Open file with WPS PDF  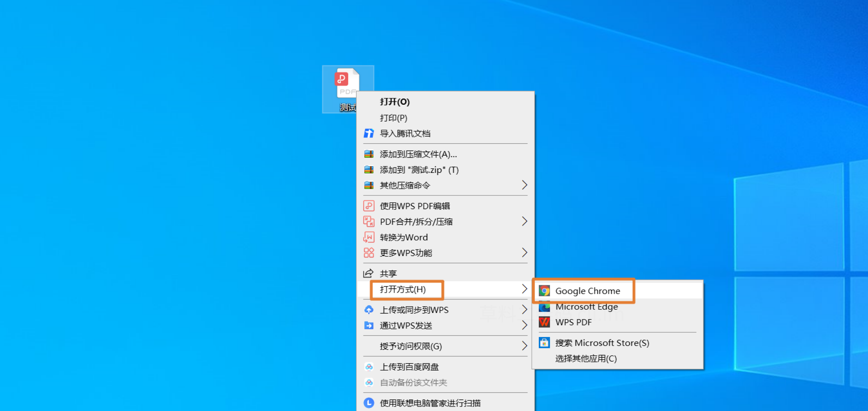(618, 322)
